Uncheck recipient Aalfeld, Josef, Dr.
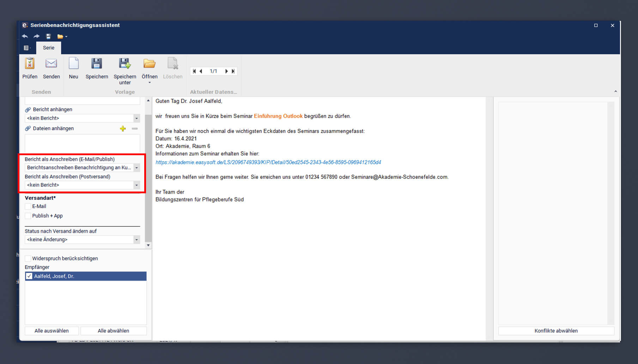 tap(29, 276)
